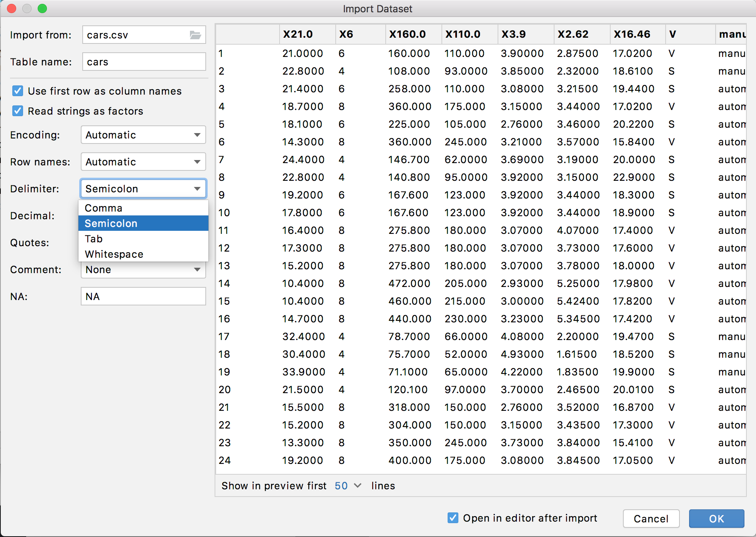Edit the Table name field
Image resolution: width=756 pixels, height=537 pixels.
[143, 61]
